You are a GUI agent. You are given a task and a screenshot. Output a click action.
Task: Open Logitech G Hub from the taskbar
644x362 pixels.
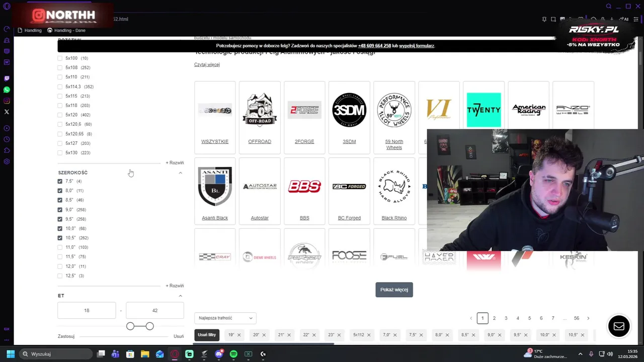[263, 354]
